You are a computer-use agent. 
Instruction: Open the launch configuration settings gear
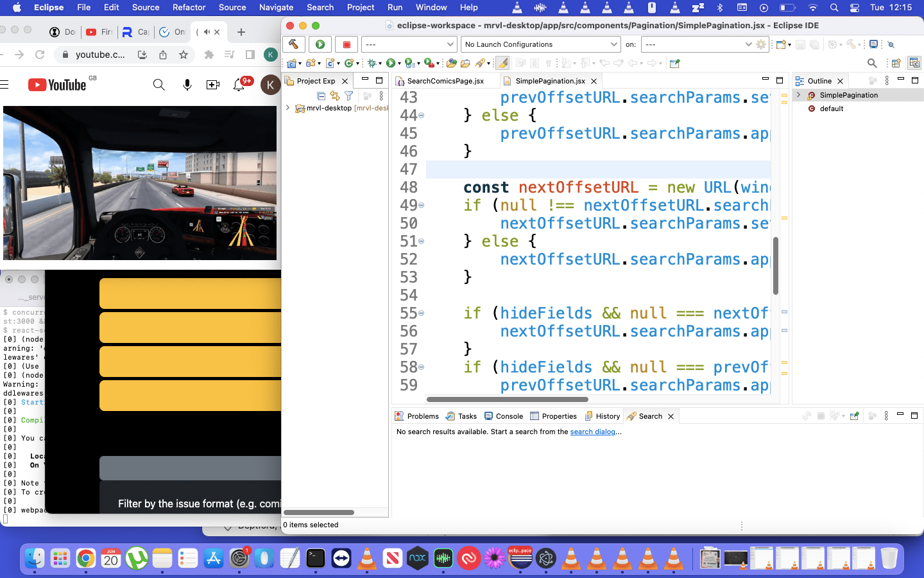(761, 44)
